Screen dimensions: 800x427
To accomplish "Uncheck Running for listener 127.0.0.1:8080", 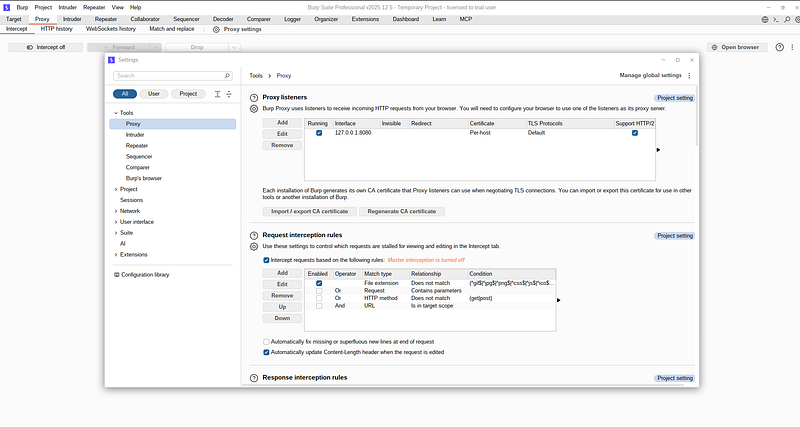I will point(319,133).
